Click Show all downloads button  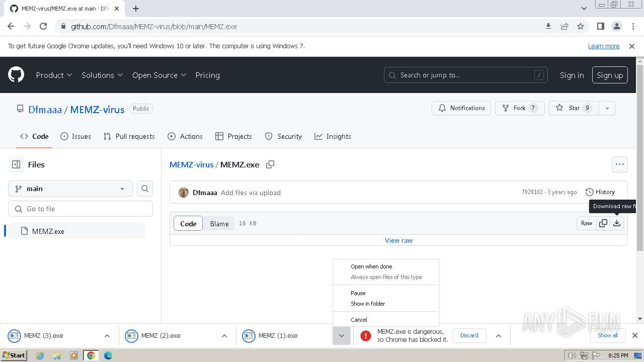tap(608, 335)
